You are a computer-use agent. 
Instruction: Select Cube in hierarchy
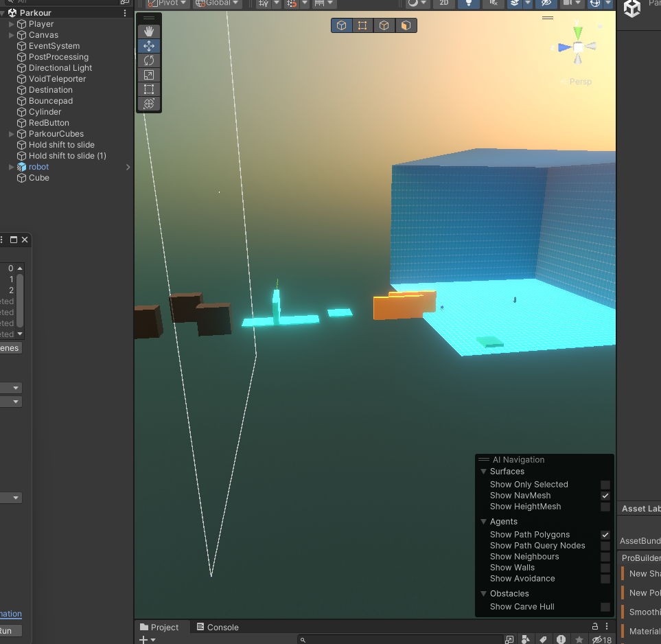(39, 178)
